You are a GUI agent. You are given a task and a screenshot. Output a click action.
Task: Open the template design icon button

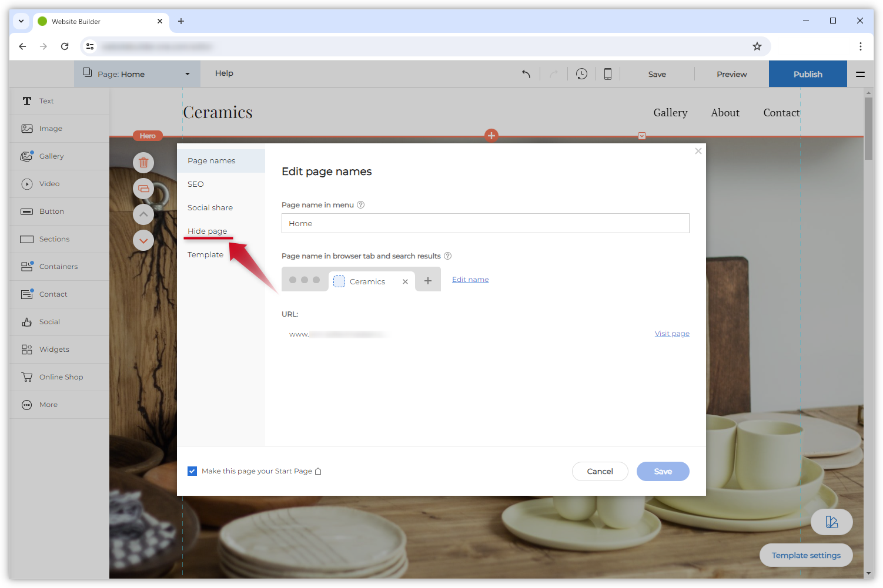(831, 522)
